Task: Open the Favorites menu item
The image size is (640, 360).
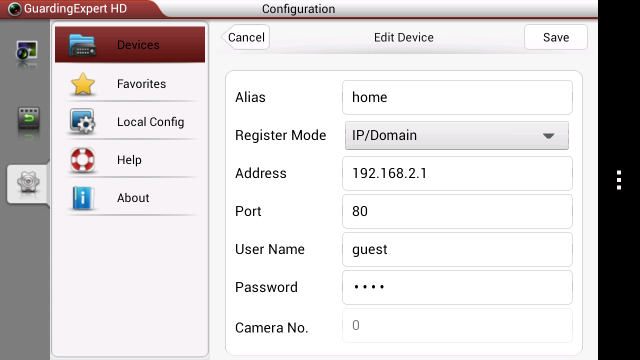Action: [130, 84]
